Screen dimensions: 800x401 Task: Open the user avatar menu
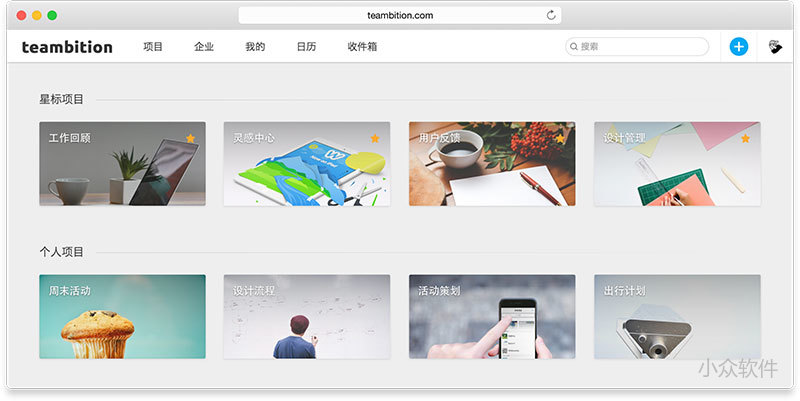point(775,46)
